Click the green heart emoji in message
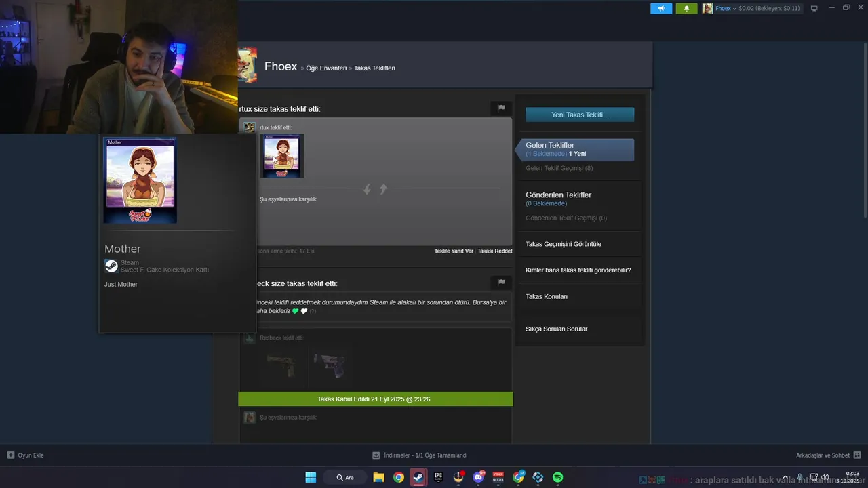 tap(296, 311)
